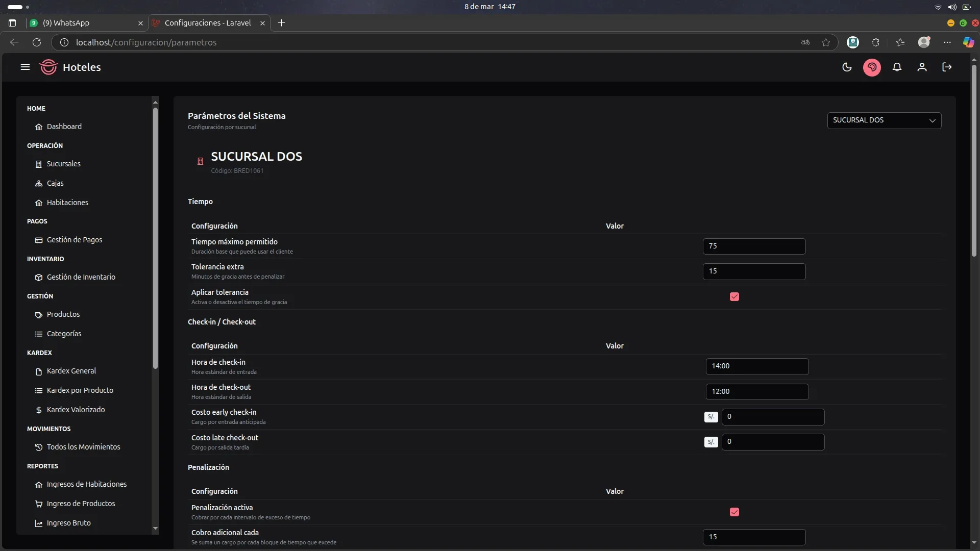Open browser extensions puzzle icon
This screenshot has width=980, height=551.
click(x=876, y=42)
